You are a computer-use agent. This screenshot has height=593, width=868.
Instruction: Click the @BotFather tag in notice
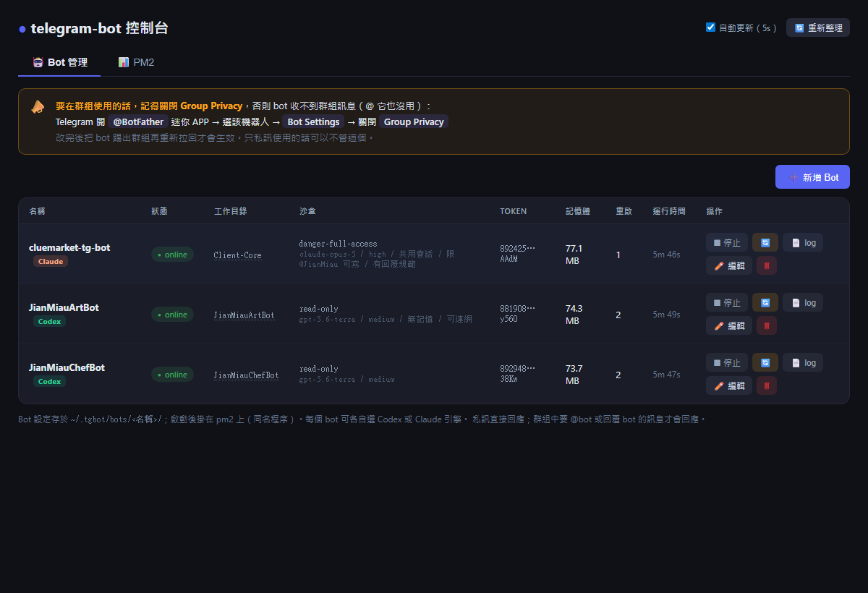point(138,121)
